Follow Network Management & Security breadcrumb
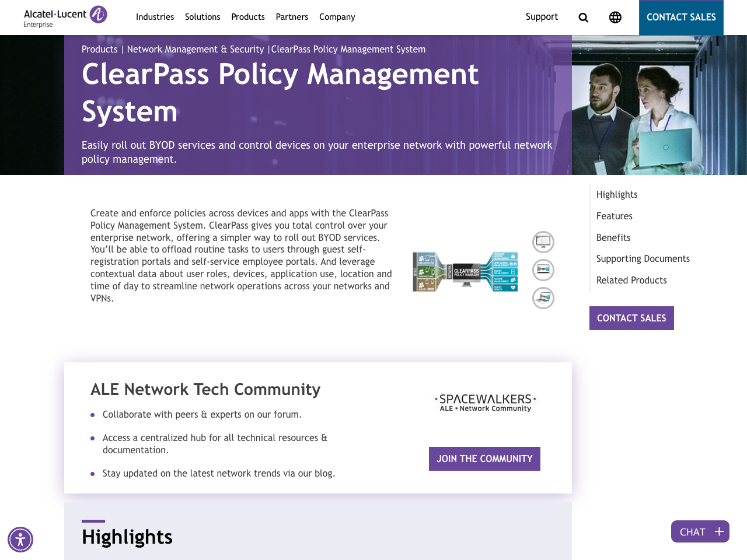This screenshot has width=747, height=560. tap(196, 50)
